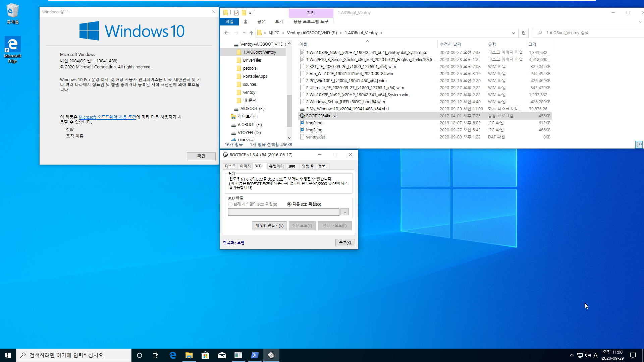
Task: Click properties icon in Explorer quick access toolbar
Action: [x=236, y=13]
